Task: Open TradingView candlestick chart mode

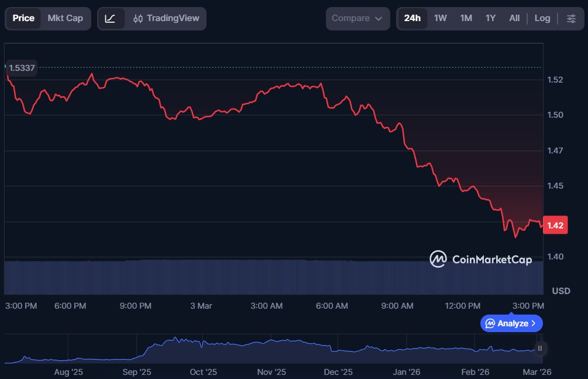Action: (166, 18)
